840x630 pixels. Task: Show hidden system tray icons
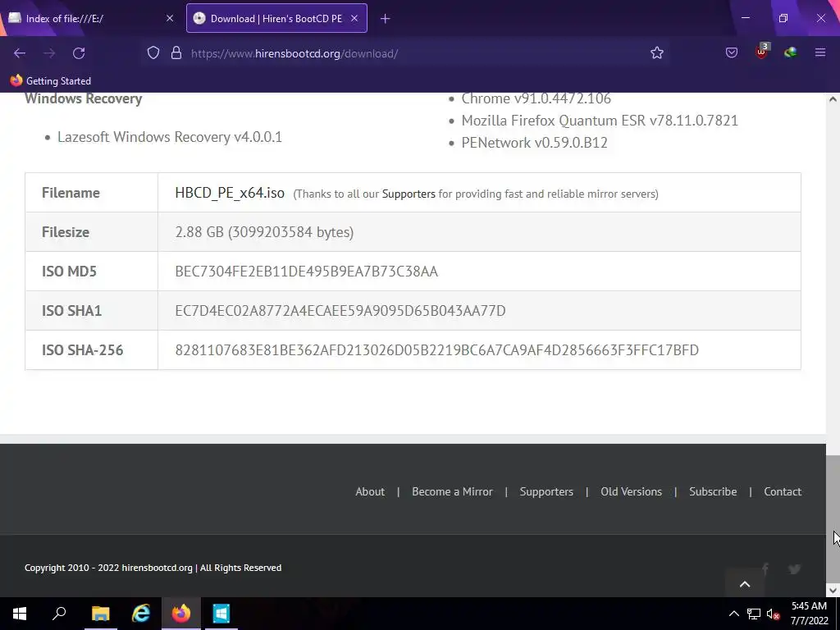[x=734, y=614]
